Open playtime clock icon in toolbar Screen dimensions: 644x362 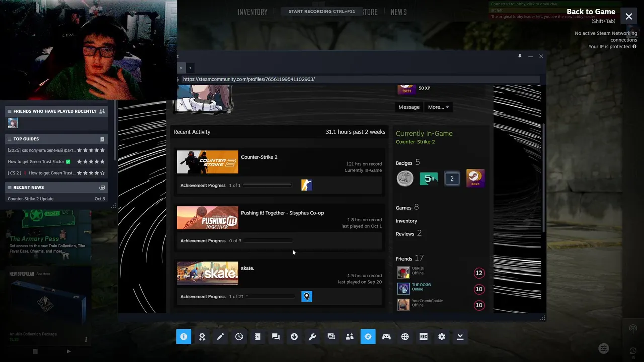(239, 337)
